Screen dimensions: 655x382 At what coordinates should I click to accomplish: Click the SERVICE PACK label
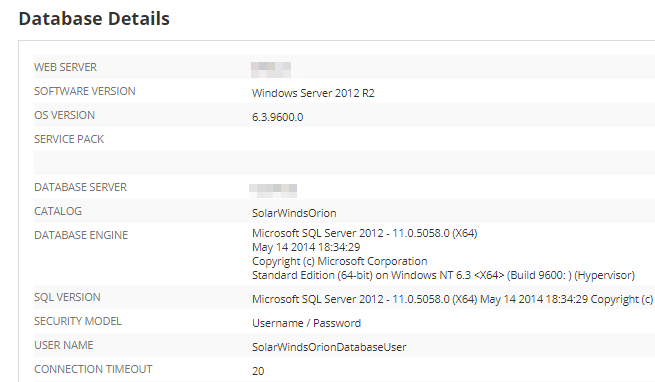[x=69, y=139]
